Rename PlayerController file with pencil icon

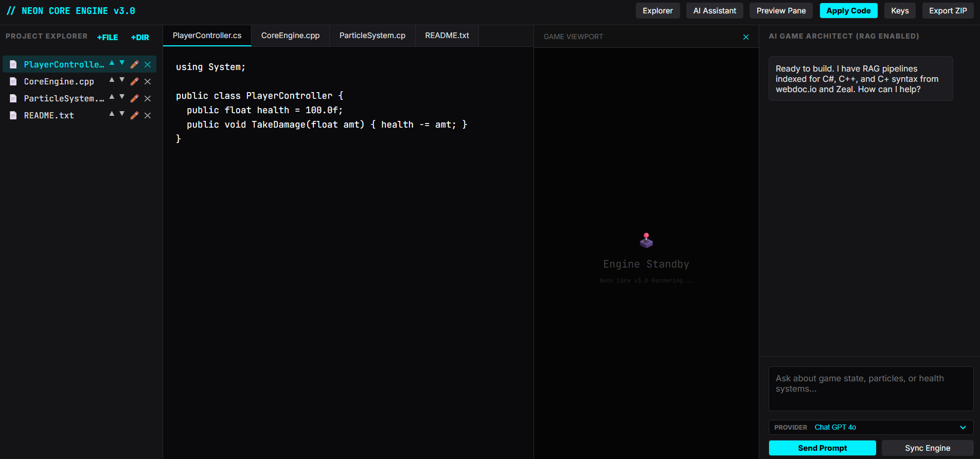tap(135, 64)
